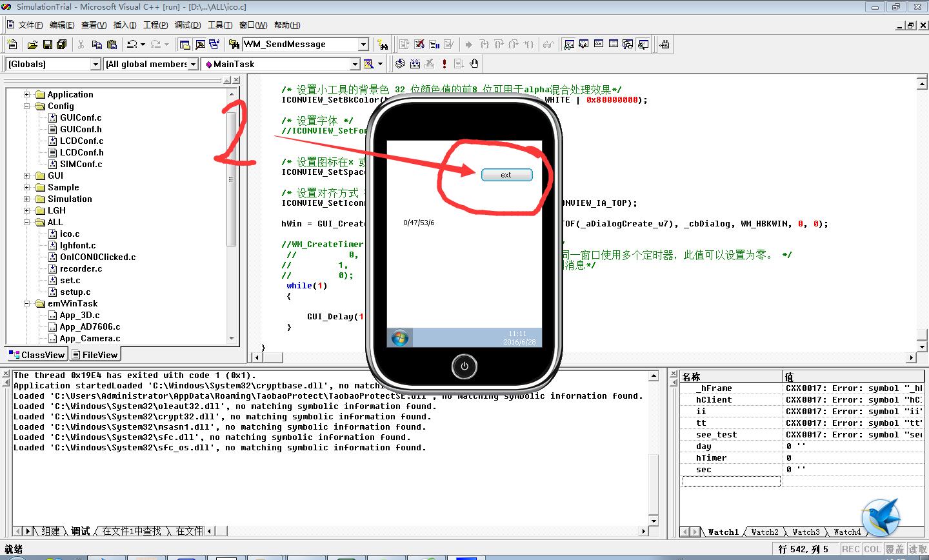
Task: Create a new text file
Action: click(13, 45)
